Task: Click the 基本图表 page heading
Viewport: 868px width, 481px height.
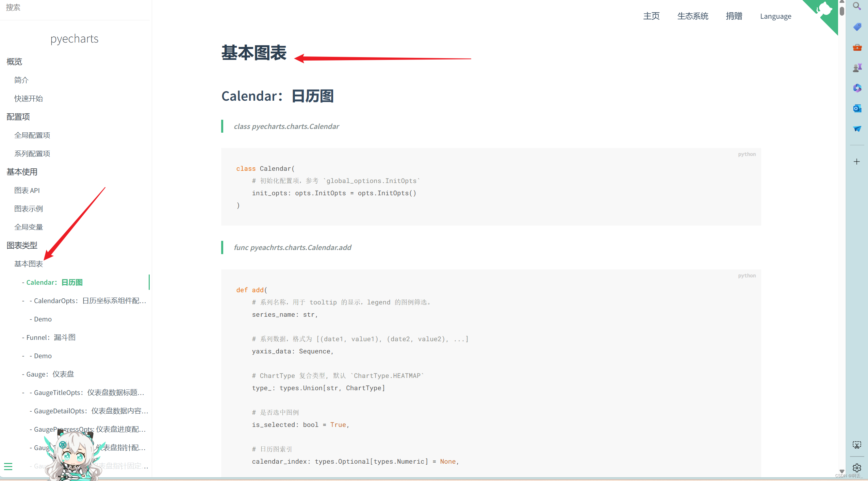Action: (254, 53)
